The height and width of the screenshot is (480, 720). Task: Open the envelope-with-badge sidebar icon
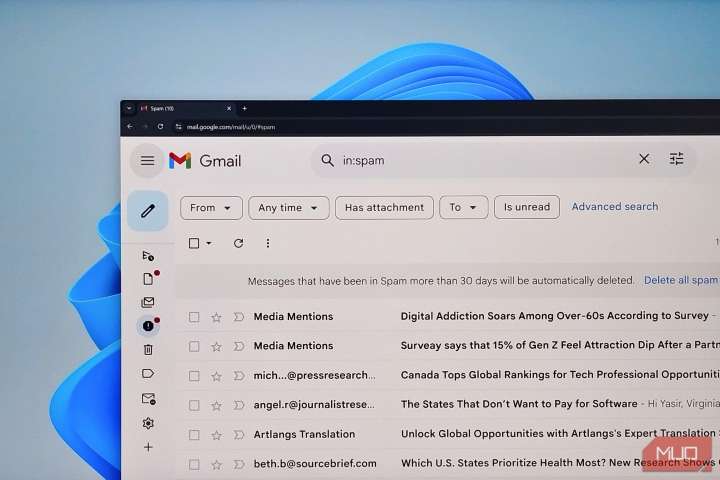[x=148, y=398]
